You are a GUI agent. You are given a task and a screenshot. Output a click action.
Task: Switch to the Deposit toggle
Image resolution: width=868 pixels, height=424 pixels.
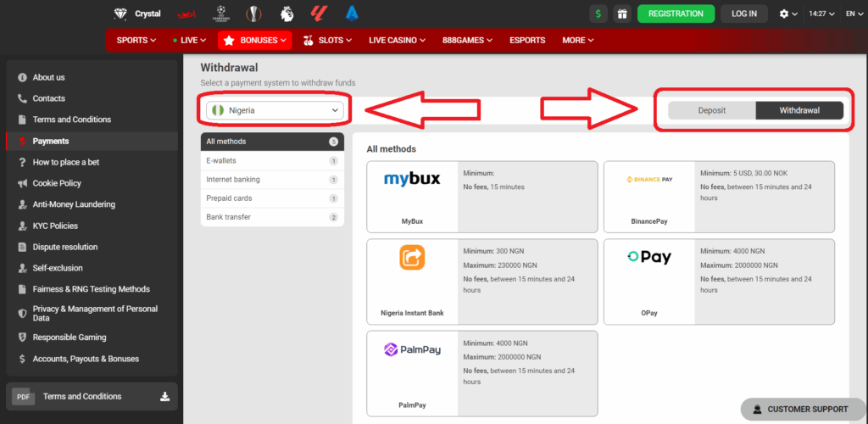712,110
